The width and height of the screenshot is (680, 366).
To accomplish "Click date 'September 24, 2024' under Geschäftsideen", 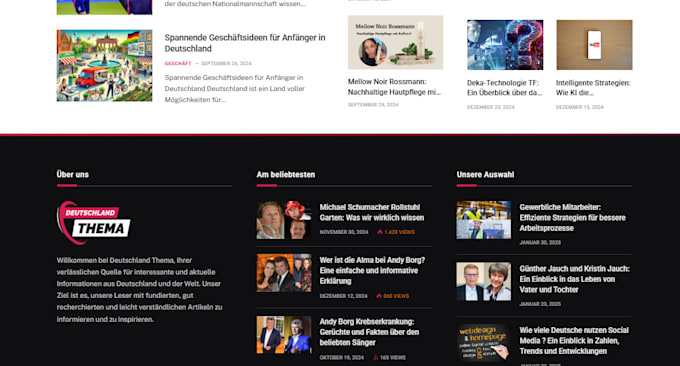I will [x=226, y=63].
